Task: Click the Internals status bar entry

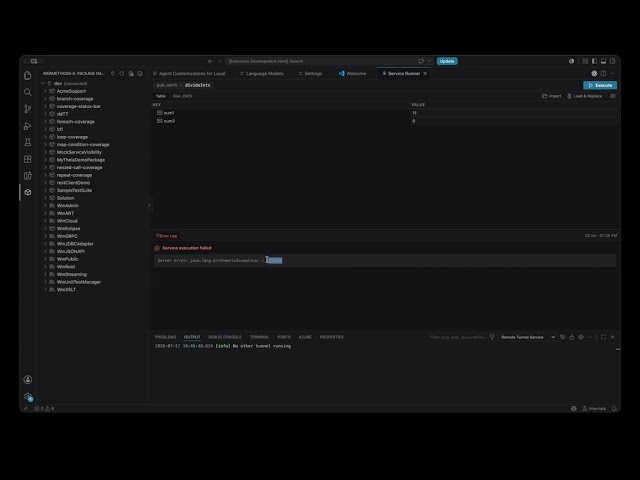Action: point(594,409)
